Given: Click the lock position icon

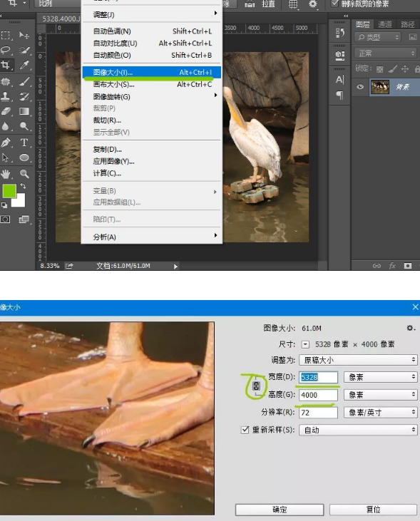Looking at the screenshot, I should [405, 69].
